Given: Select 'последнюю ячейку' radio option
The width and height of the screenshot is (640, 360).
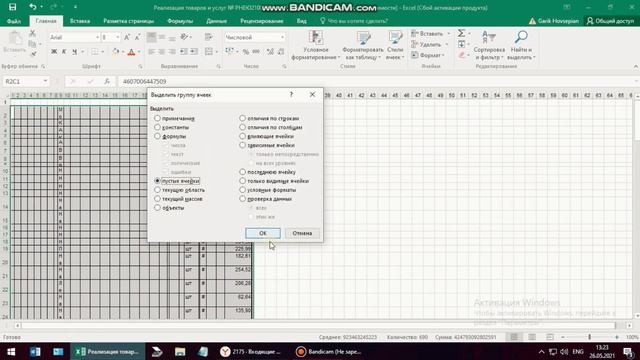Looking at the screenshot, I should 242,171.
